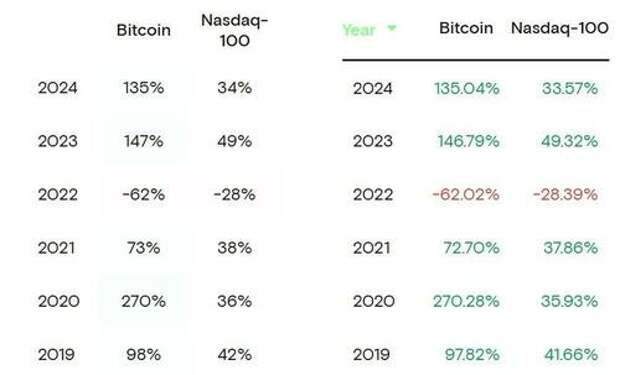Click the green Year sort arrow

[391, 28]
